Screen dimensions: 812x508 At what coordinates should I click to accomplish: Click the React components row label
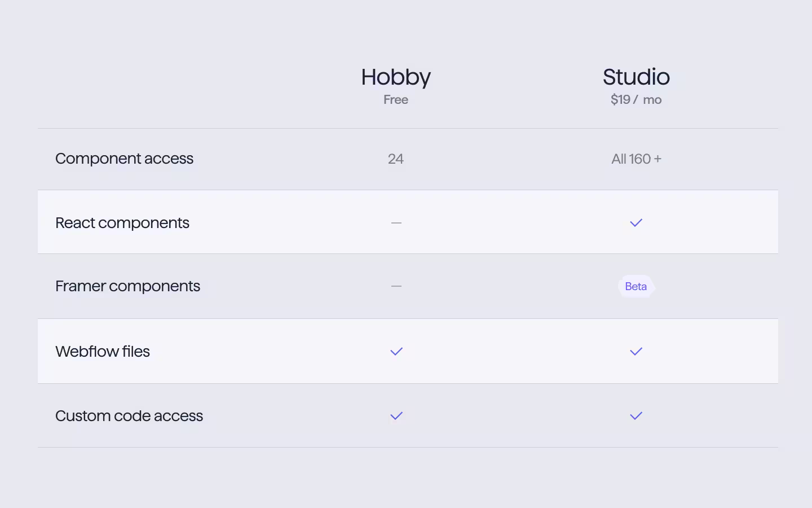[122, 224]
